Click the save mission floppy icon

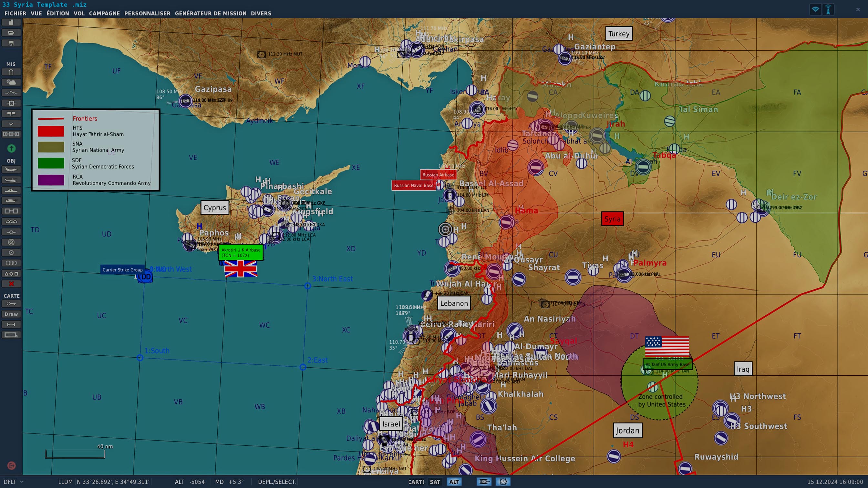11,43
